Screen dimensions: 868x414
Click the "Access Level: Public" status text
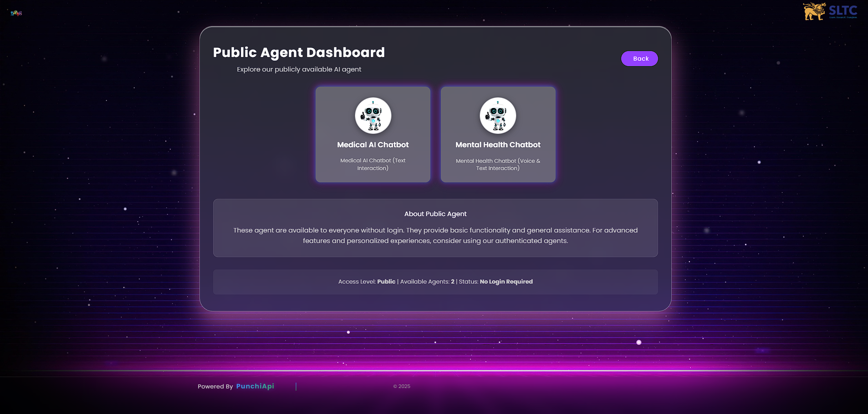point(367,282)
